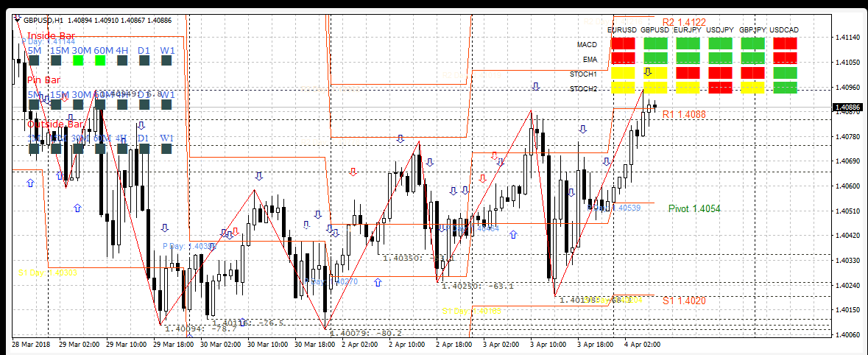Click the EMA row label
Image resolution: width=868 pixels, height=355 pixels.
pyautogui.click(x=590, y=59)
